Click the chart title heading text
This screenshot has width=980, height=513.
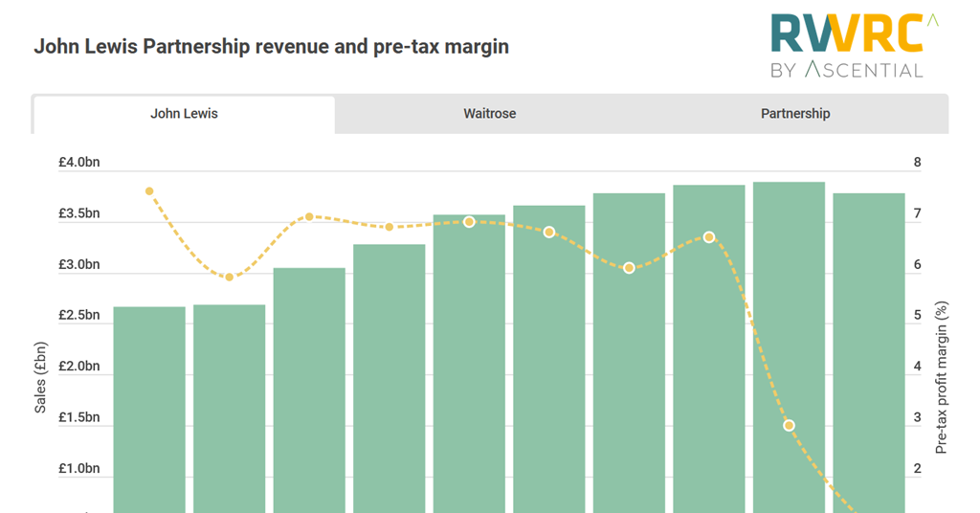coord(271,46)
